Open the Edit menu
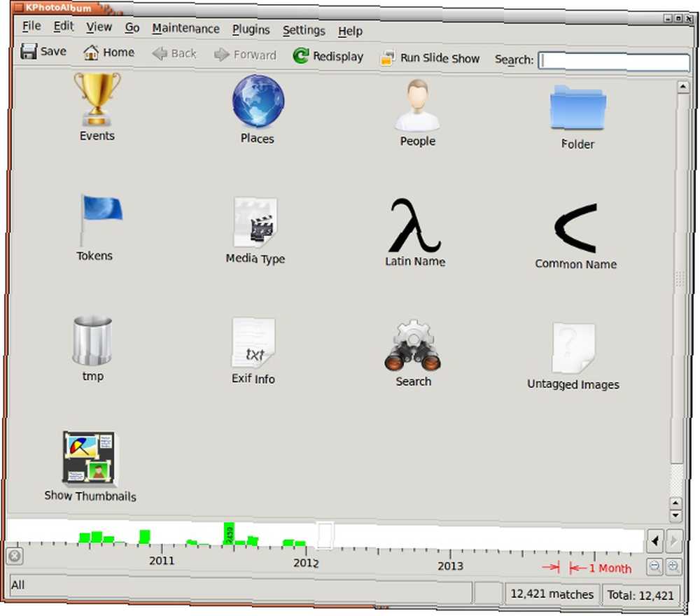The width and height of the screenshot is (700, 616). coord(64,27)
